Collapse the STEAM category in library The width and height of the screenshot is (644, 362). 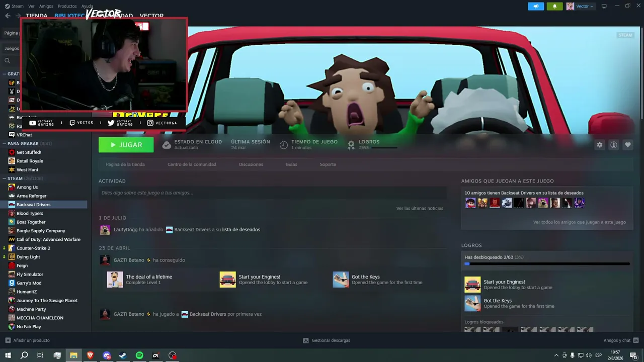[x=5, y=178]
